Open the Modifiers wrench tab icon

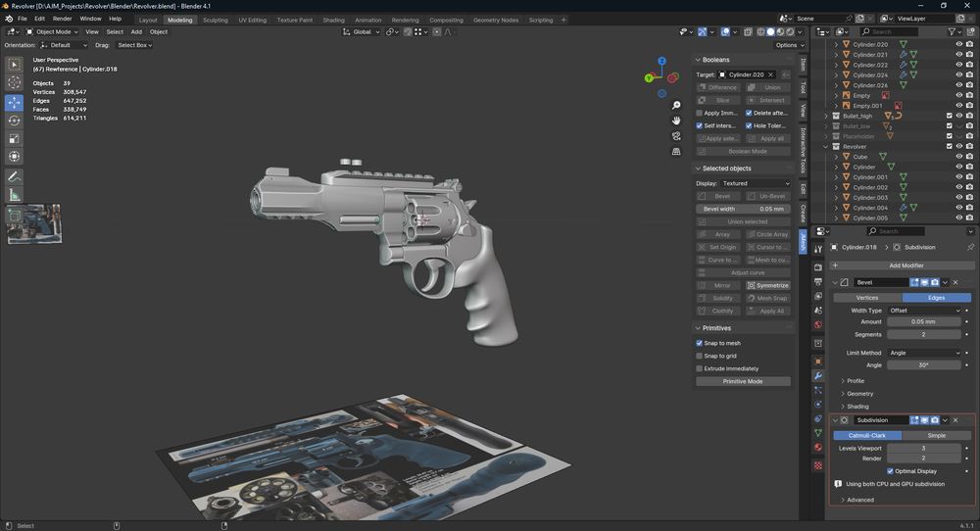[x=818, y=375]
